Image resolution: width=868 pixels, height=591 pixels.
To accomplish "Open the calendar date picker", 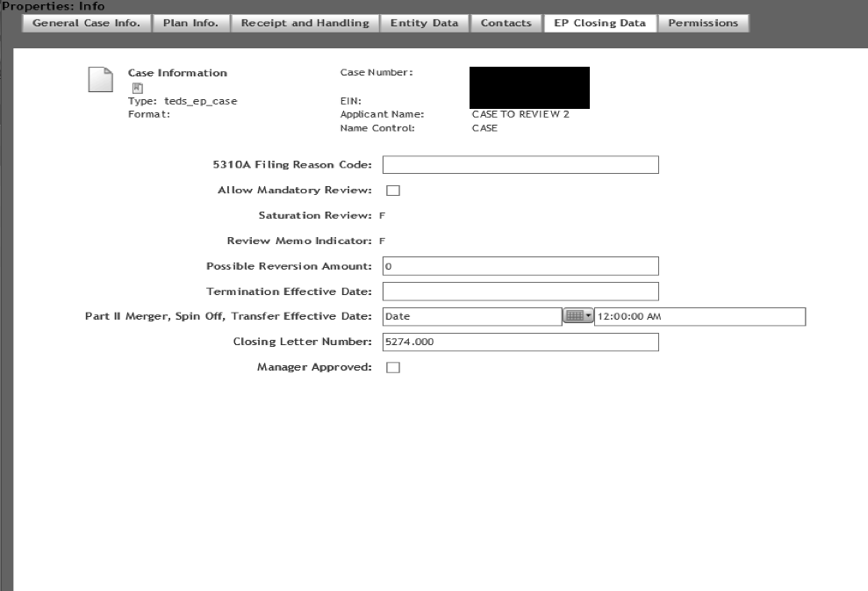I will (x=577, y=316).
